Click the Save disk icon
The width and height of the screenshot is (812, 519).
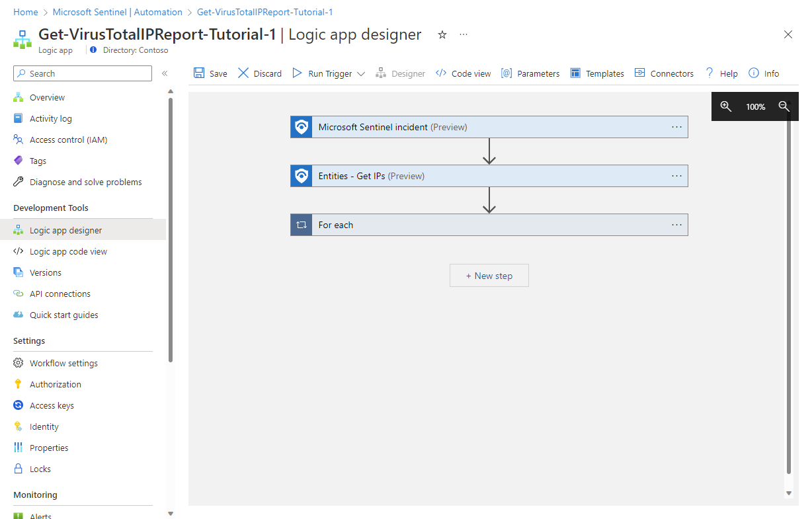tap(199, 73)
